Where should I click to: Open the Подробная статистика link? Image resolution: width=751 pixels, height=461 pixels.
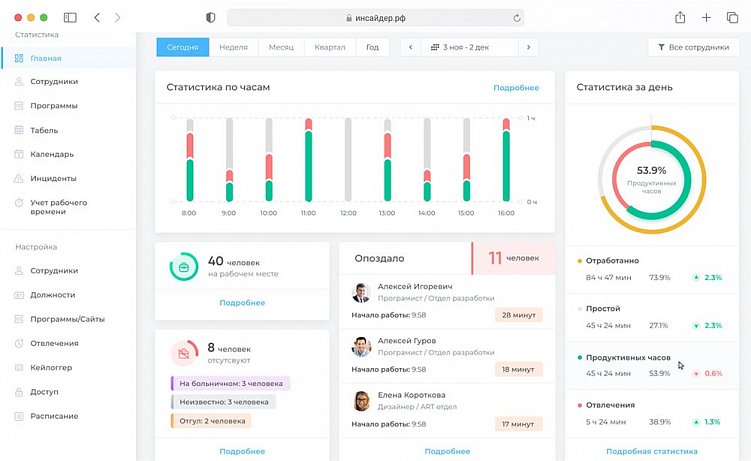point(652,451)
